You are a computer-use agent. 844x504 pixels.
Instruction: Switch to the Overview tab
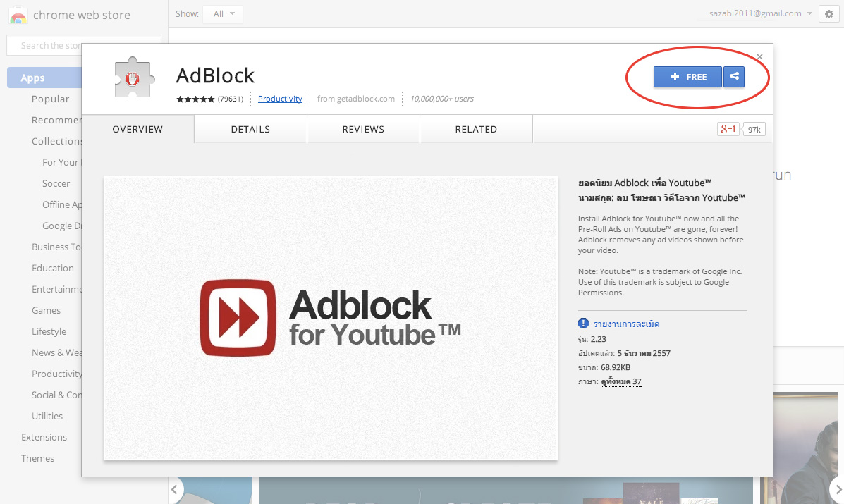pyautogui.click(x=137, y=129)
